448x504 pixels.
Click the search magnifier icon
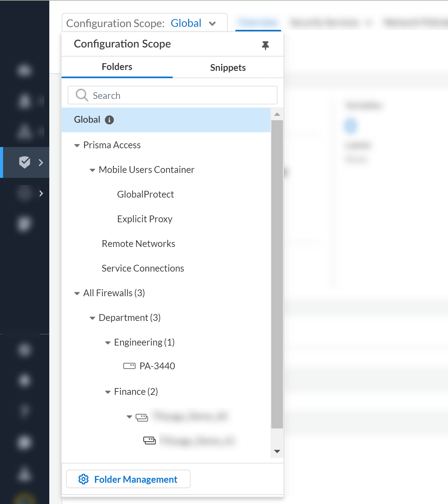[82, 95]
